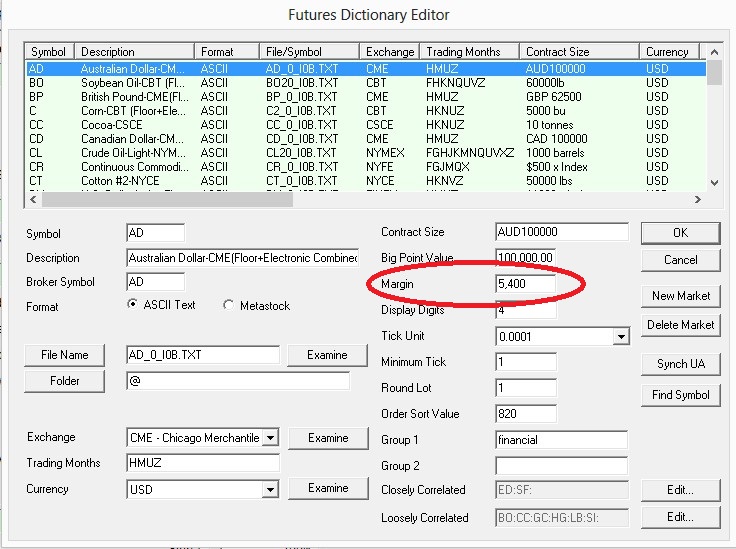Select the Crude Oil CL row
The image size is (736, 549).
[x=200, y=153]
